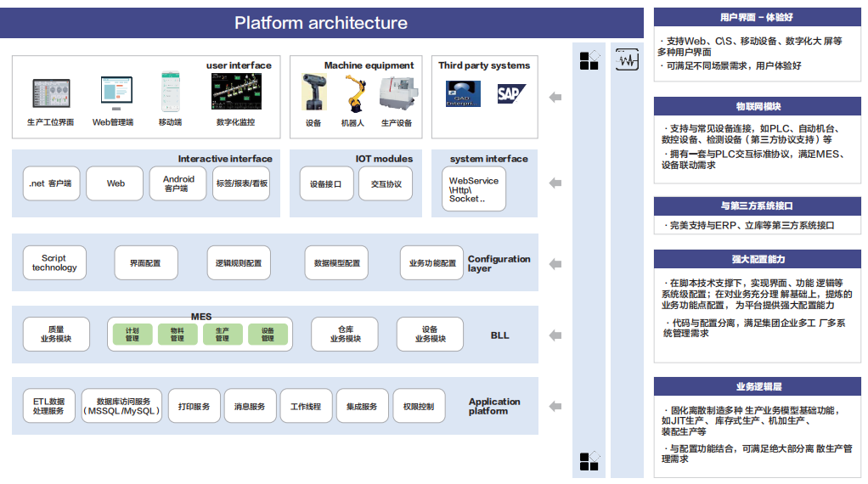Select the Script technology box
The width and height of the screenshot is (868, 484).
pos(54,263)
